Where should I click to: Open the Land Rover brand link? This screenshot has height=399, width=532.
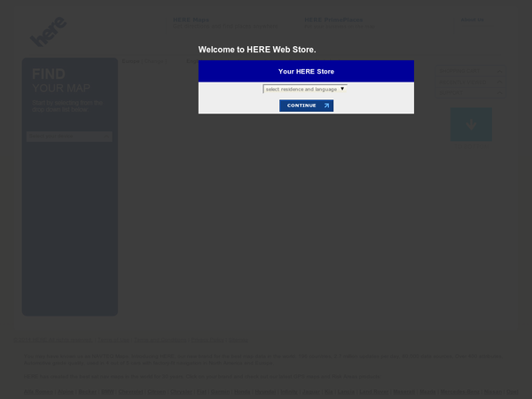coord(374,392)
